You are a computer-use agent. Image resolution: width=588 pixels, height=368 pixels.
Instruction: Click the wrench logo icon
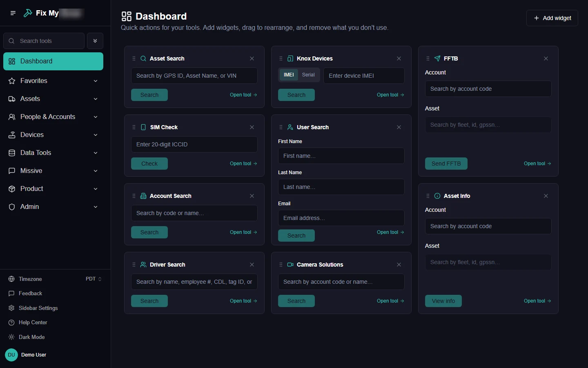(28, 13)
